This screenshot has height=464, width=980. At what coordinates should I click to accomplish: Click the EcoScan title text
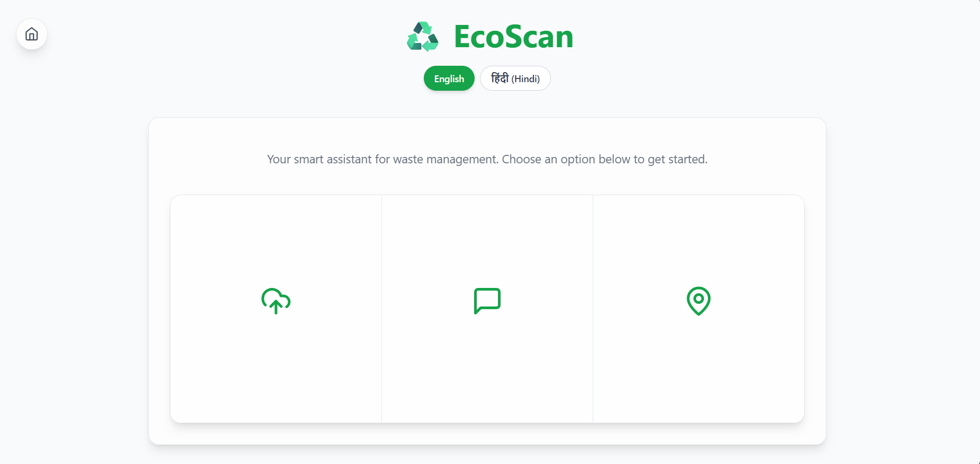(513, 37)
